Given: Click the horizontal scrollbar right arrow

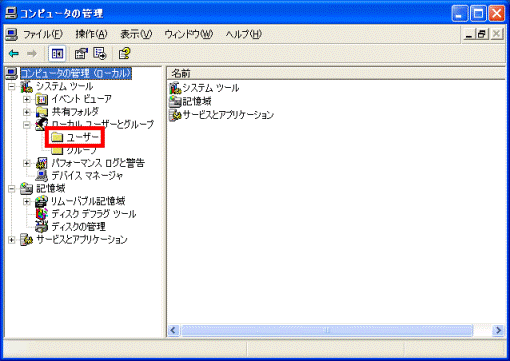Looking at the screenshot, I should coord(498,330).
